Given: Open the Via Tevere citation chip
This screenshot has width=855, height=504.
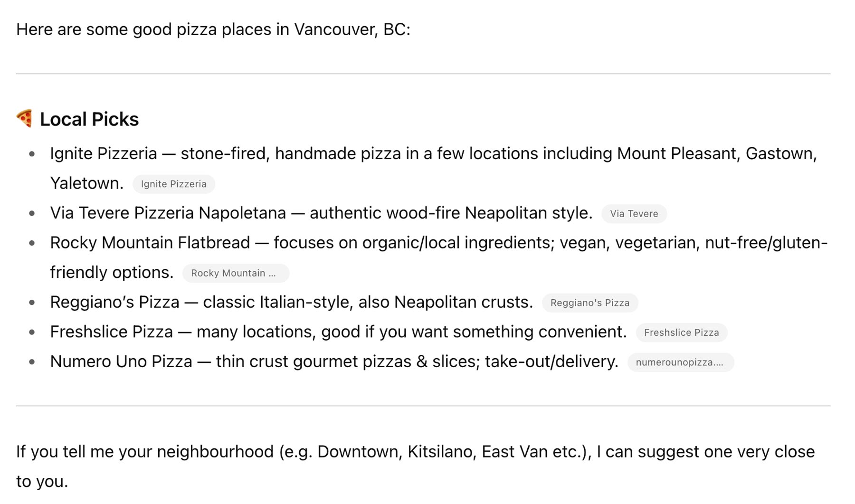Looking at the screenshot, I should 634,214.
